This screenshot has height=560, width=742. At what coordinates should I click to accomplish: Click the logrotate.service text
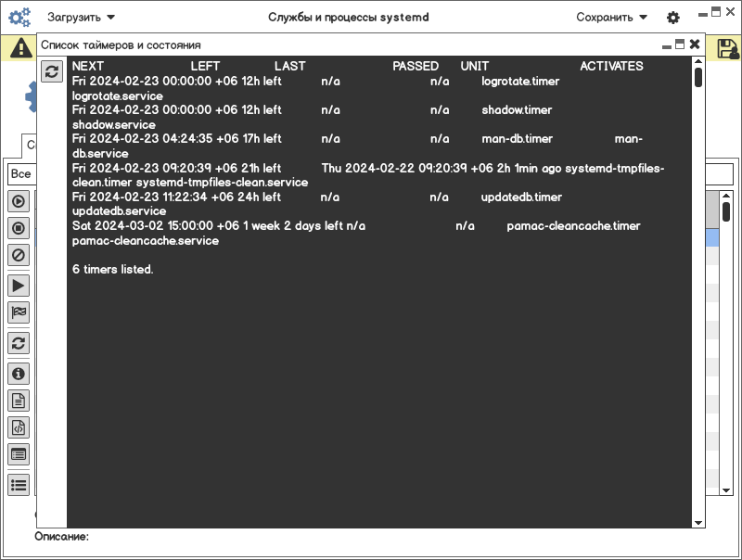click(x=118, y=96)
